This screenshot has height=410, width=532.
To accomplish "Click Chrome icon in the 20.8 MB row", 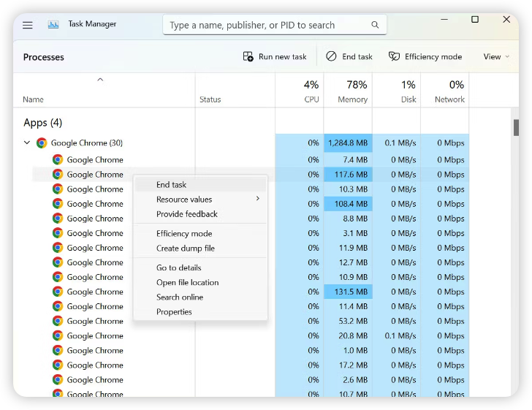I will click(x=58, y=335).
